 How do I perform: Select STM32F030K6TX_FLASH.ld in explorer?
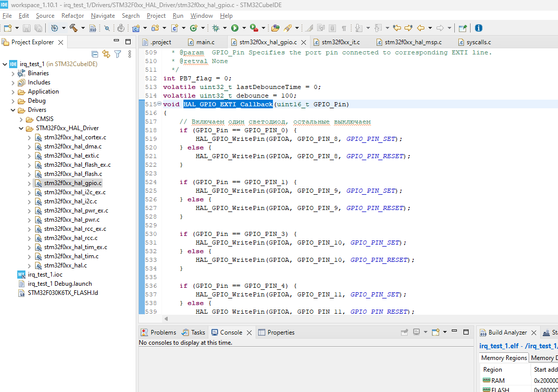tap(63, 293)
